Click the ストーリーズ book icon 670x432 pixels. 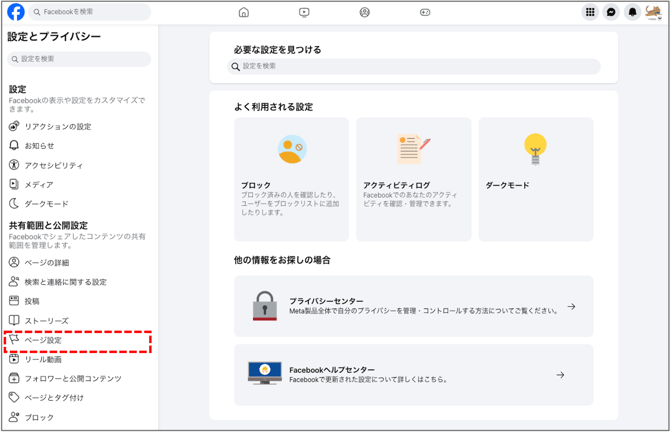pyautogui.click(x=14, y=320)
